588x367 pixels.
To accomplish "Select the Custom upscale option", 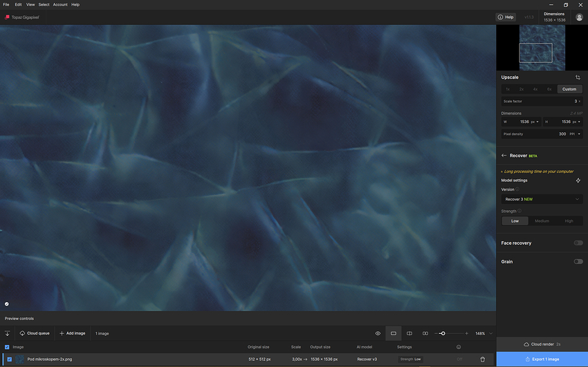I will click(x=569, y=89).
